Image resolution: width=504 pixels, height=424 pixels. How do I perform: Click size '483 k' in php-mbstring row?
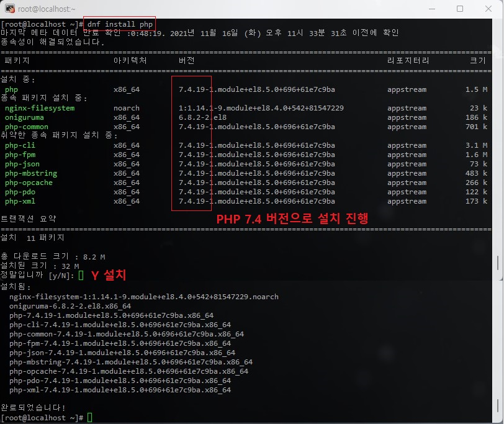(476, 173)
